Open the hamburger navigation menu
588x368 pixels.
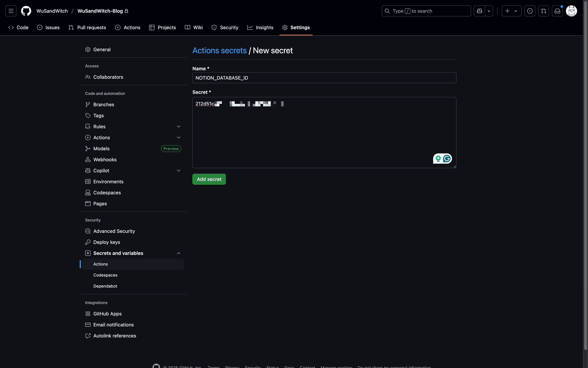point(11,11)
